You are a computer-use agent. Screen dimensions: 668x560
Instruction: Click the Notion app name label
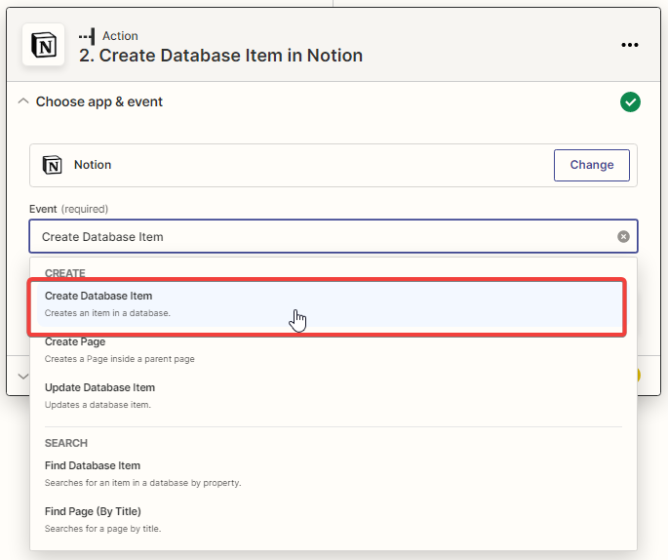(x=92, y=165)
